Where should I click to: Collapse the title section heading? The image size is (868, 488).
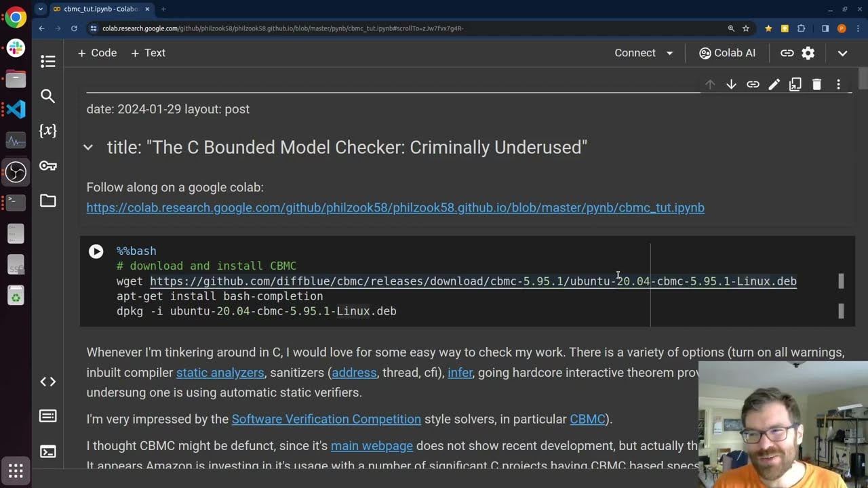click(88, 147)
